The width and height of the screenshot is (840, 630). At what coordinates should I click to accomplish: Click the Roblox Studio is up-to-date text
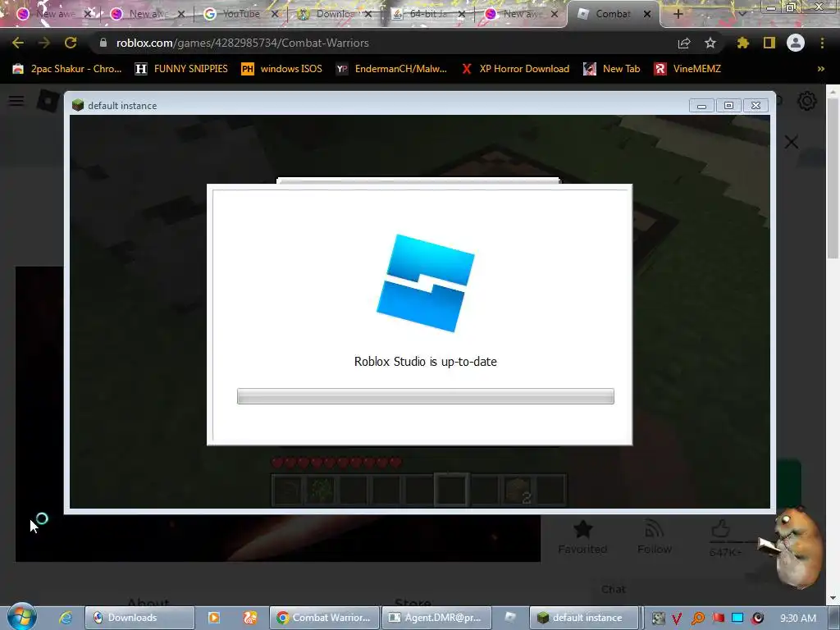point(426,362)
